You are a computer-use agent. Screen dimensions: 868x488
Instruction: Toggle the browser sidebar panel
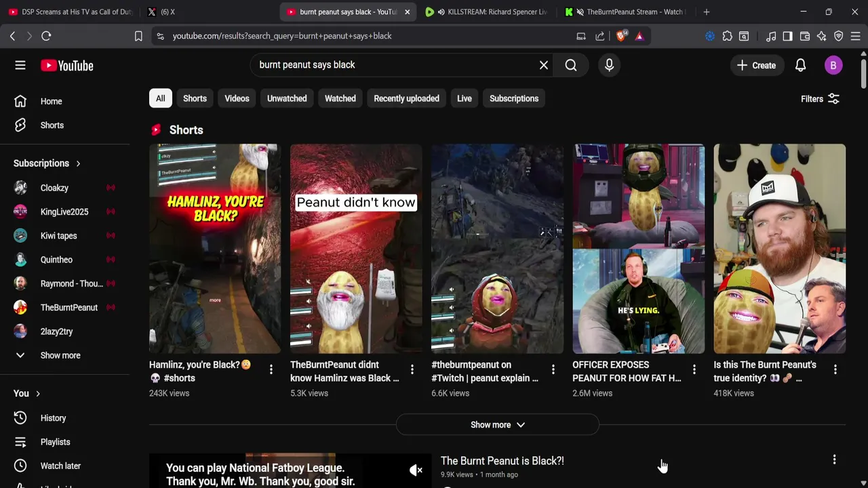(787, 36)
